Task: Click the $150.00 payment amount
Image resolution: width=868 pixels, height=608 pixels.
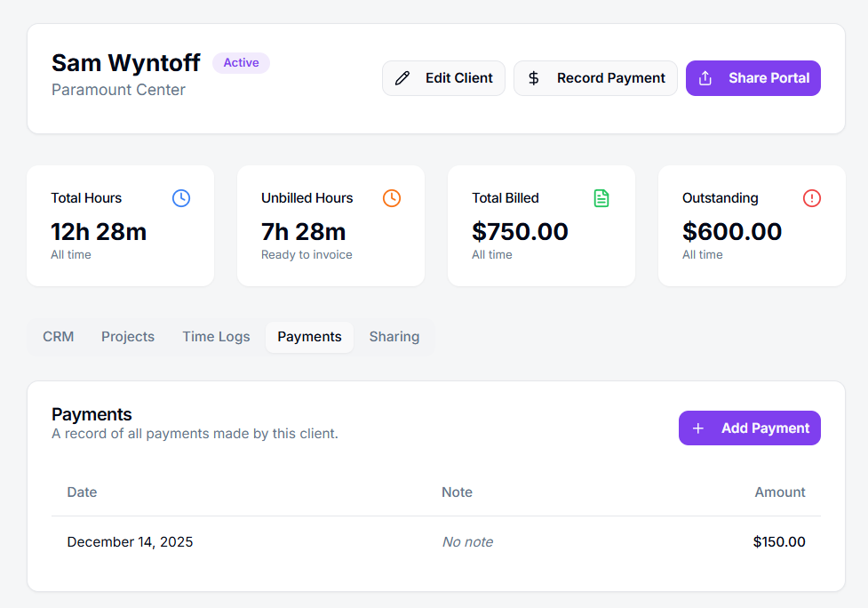Action: coord(779,542)
